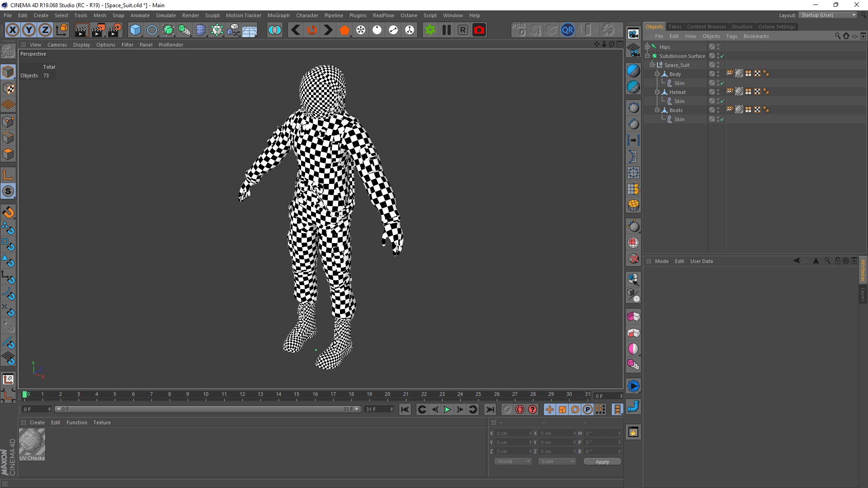Open the Floor scene object icon
Image resolution: width=868 pixels, height=488 pixels.
pos(250,30)
